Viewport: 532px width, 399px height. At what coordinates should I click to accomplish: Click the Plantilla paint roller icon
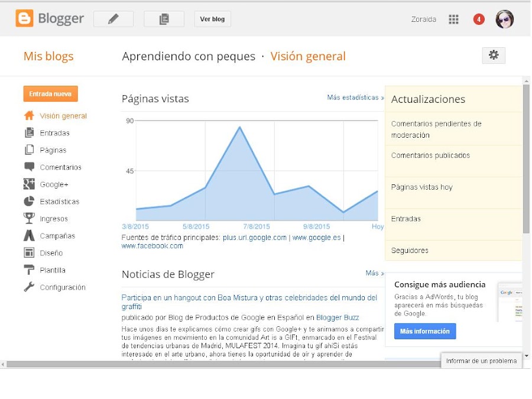pos(29,270)
